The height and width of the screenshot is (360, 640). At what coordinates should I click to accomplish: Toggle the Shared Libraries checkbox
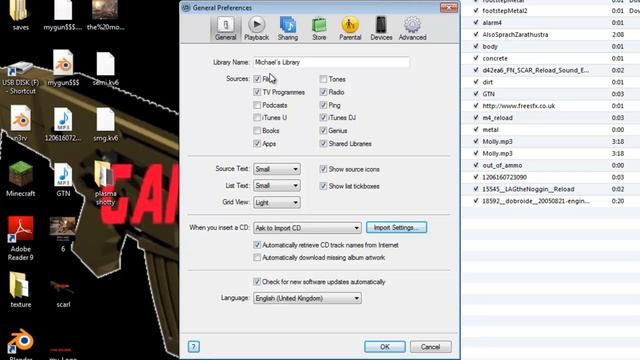323,143
